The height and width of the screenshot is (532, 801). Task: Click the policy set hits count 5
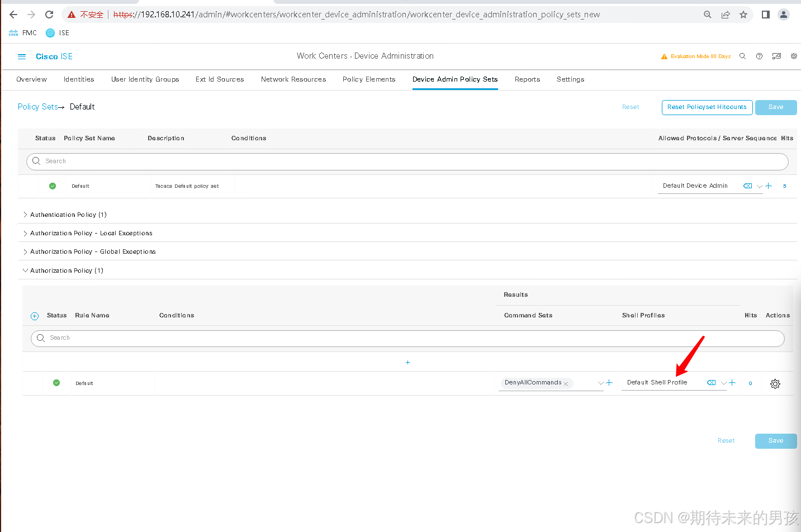tap(785, 186)
